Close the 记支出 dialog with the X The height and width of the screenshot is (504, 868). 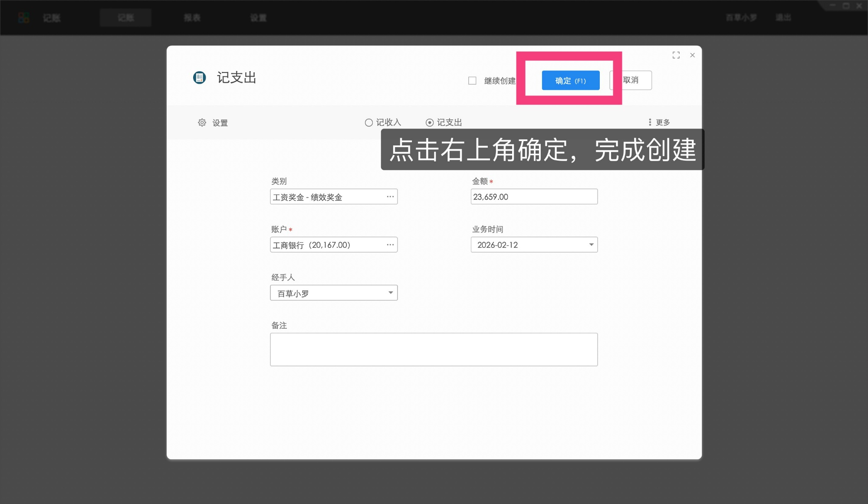[x=692, y=55]
